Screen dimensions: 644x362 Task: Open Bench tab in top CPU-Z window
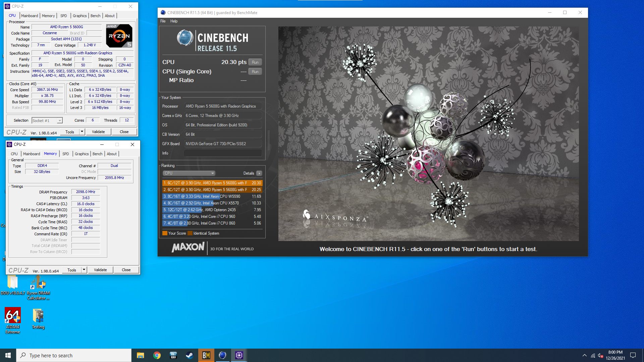[95, 16]
